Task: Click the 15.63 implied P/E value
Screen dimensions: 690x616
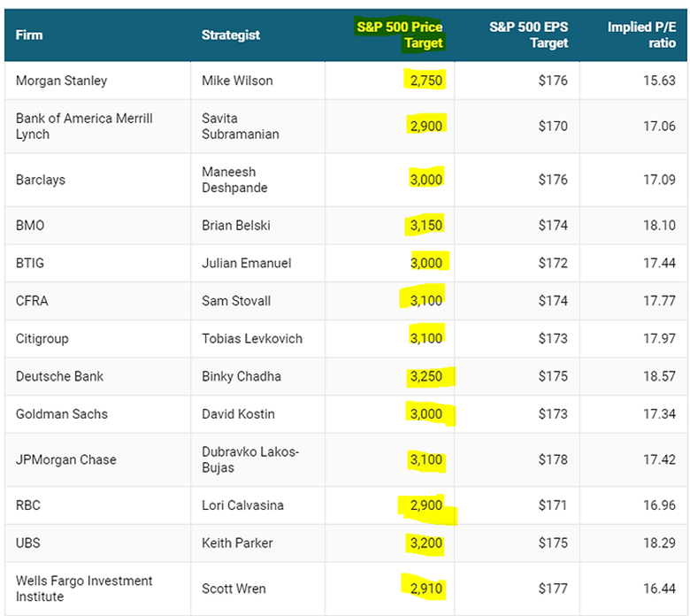Action: click(x=659, y=81)
